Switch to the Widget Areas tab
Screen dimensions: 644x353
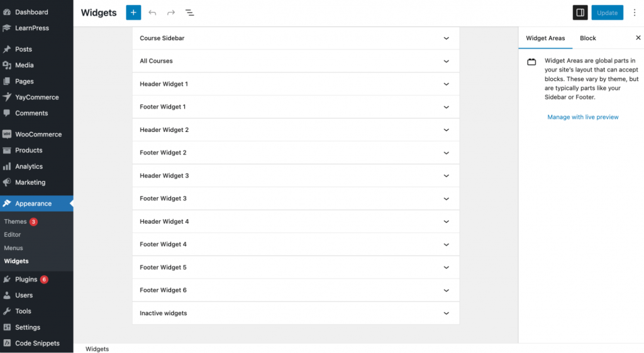(x=545, y=38)
